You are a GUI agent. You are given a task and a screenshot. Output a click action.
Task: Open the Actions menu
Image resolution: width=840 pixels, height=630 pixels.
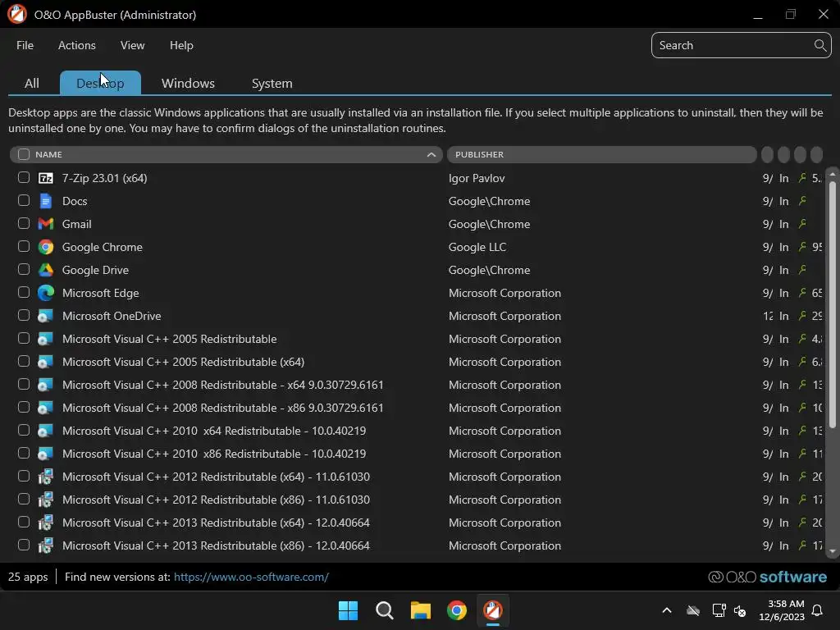click(x=76, y=46)
